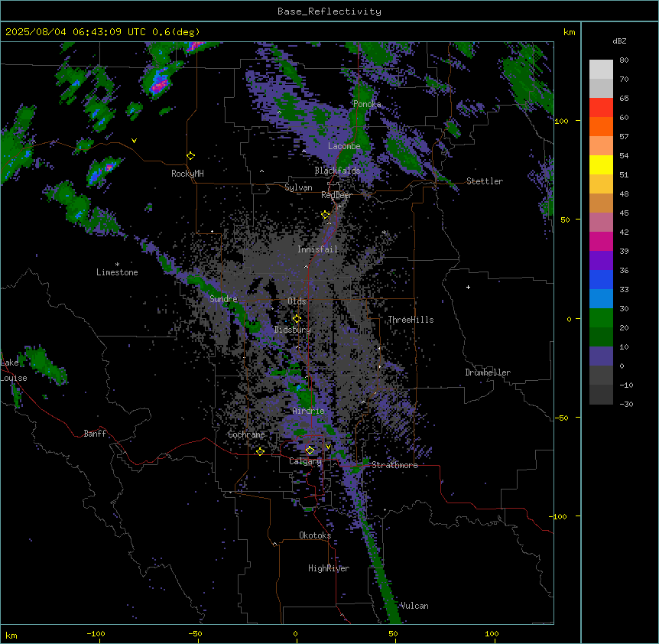Click the Ponoka town label
659x644 pixels.
[367, 104]
